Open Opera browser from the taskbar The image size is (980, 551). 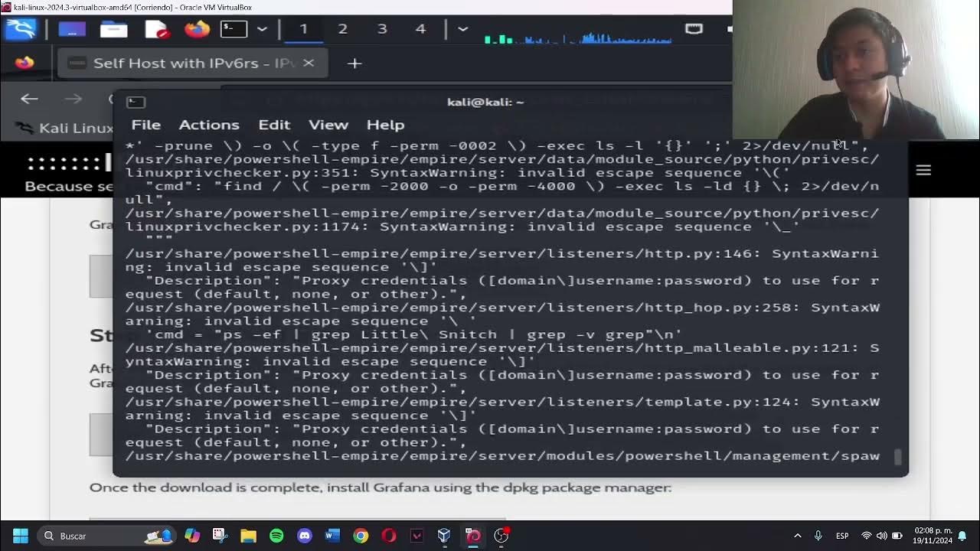coord(389,536)
